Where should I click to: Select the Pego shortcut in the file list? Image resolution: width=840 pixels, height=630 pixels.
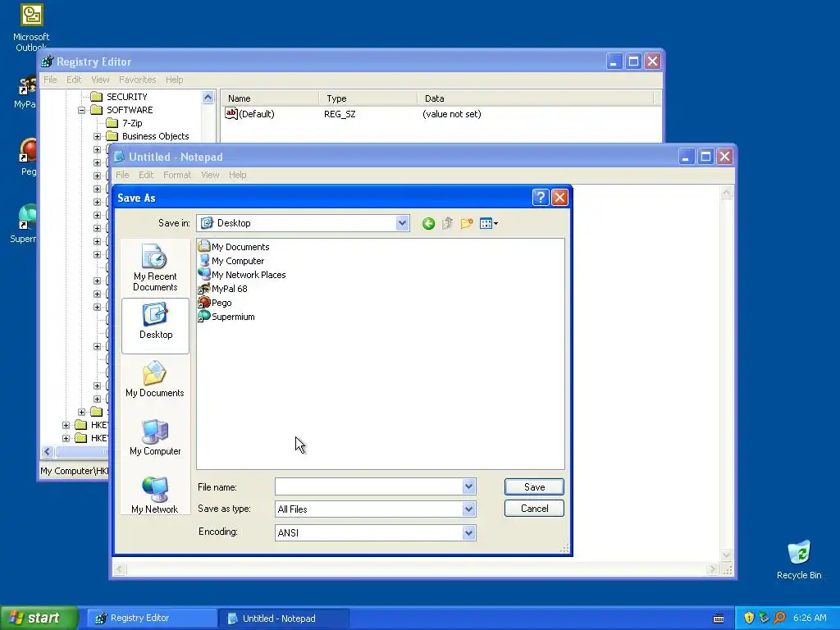215,303
